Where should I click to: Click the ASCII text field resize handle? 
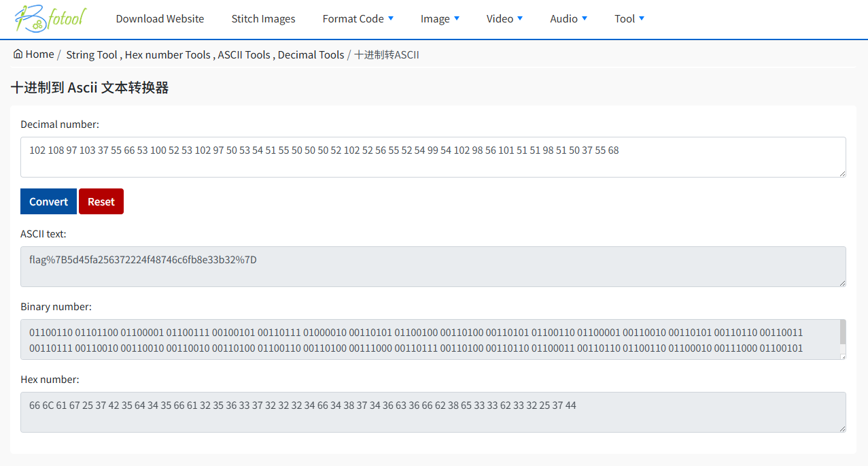coord(842,283)
